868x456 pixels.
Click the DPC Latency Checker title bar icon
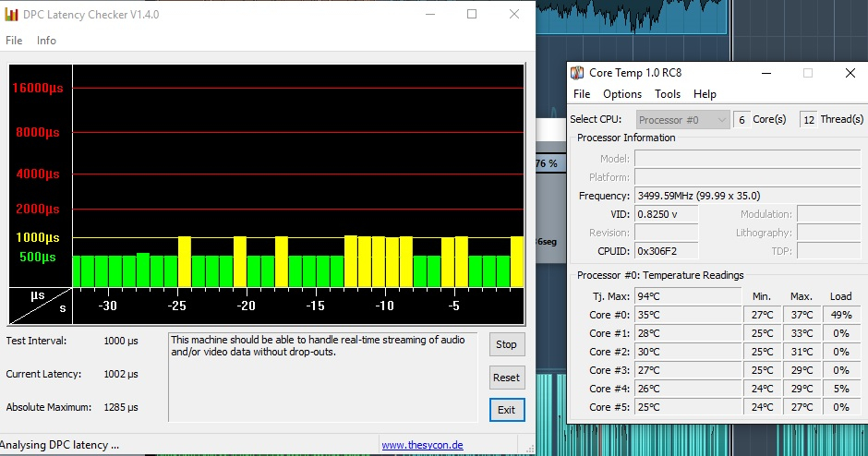pos(13,14)
